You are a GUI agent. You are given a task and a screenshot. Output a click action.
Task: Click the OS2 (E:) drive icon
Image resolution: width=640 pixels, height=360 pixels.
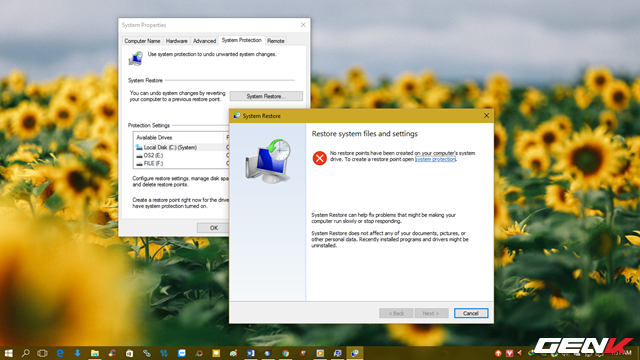(x=139, y=156)
